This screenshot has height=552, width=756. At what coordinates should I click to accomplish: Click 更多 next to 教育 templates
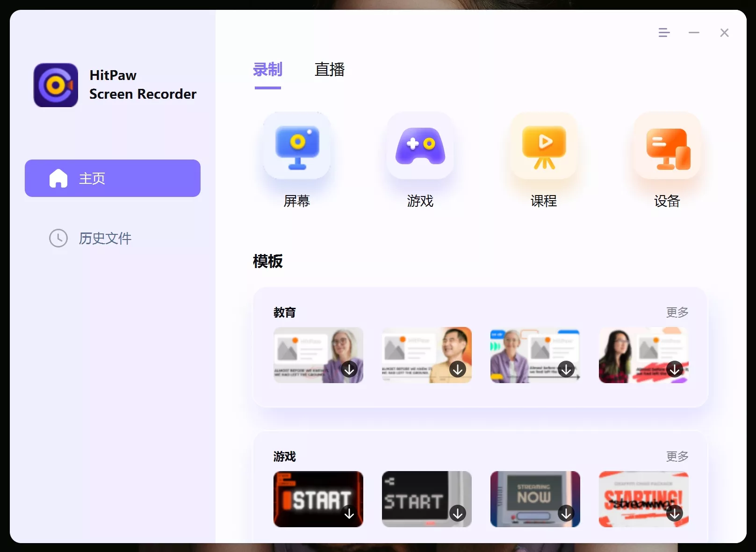pos(677,312)
